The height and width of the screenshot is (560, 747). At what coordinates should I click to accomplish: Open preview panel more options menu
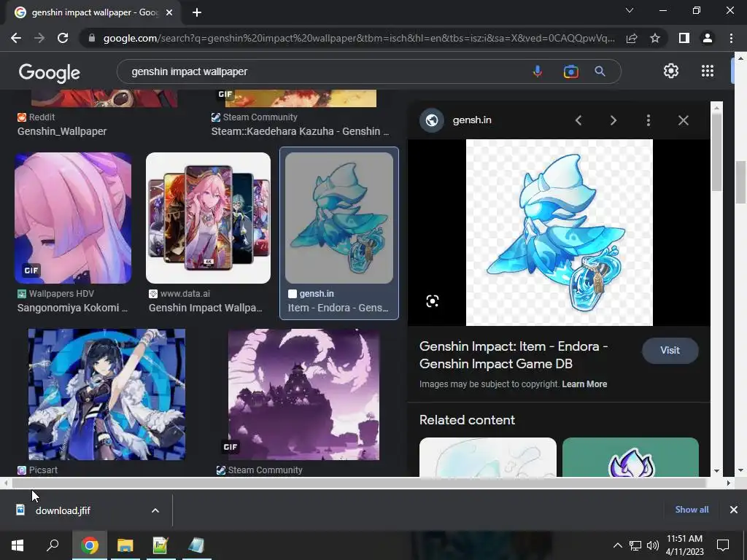tap(649, 120)
